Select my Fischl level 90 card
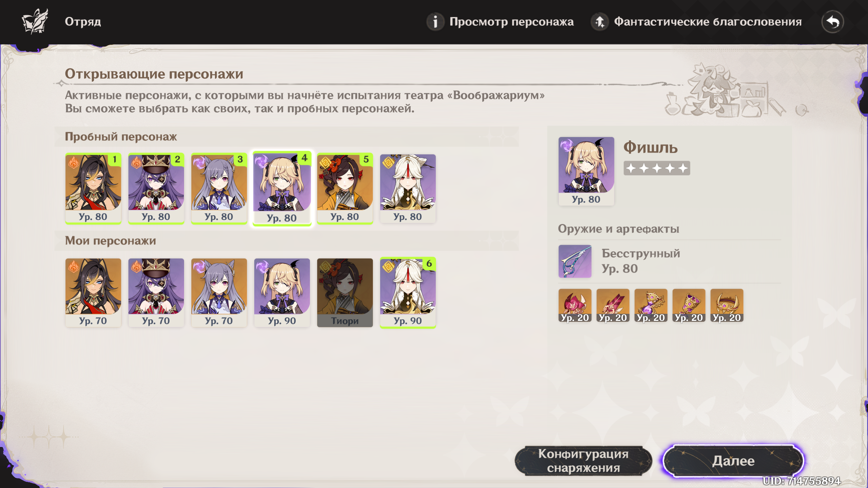 point(282,293)
